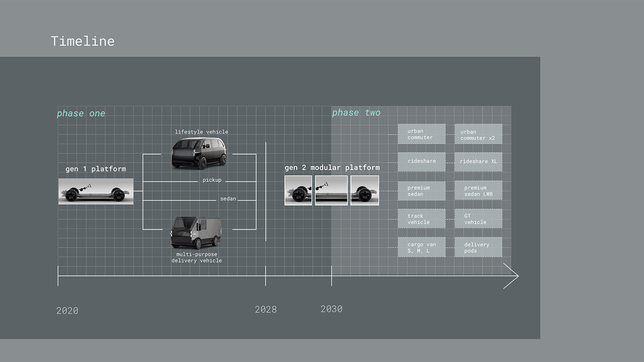This screenshot has height=362, width=644.
Task: Click the sedan label
Action: [228, 198]
